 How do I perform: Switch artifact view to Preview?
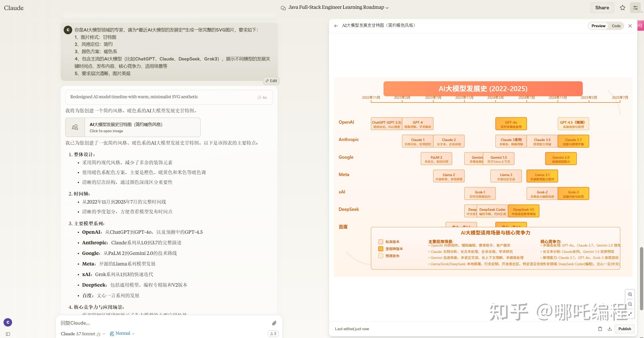click(598, 26)
